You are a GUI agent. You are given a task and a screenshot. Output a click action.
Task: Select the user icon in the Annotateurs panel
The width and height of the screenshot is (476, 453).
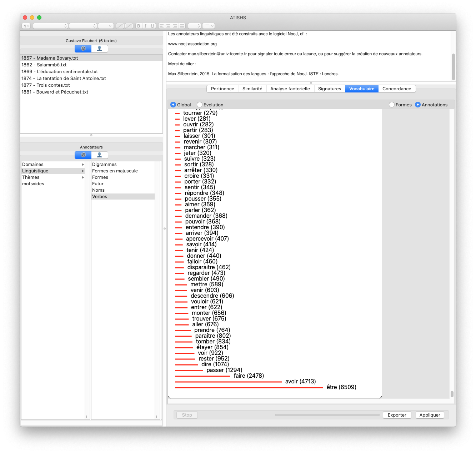coord(100,155)
